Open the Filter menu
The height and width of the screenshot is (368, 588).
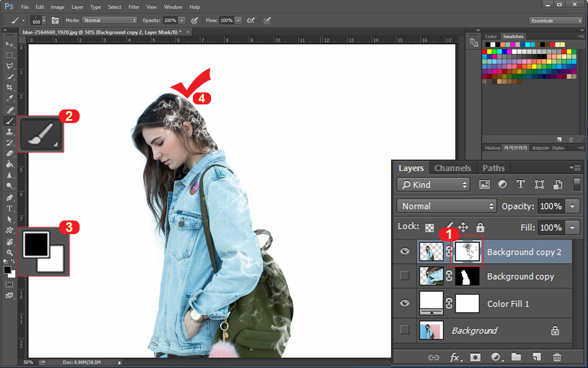pos(134,7)
